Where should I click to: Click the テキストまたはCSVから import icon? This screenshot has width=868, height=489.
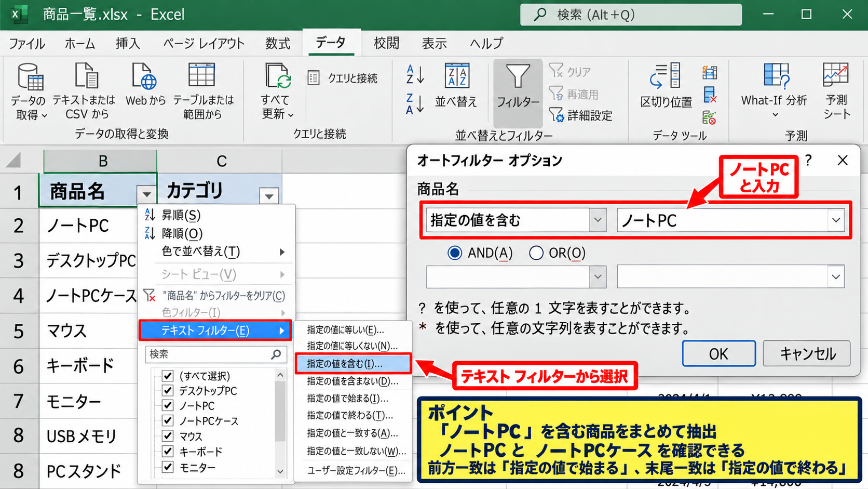pyautogui.click(x=86, y=76)
